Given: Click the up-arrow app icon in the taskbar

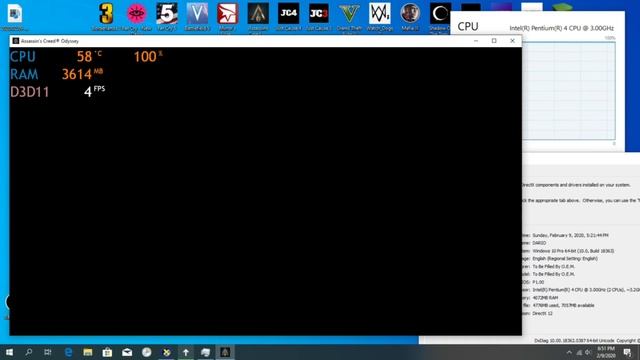Looking at the screenshot, I should click(x=186, y=352).
